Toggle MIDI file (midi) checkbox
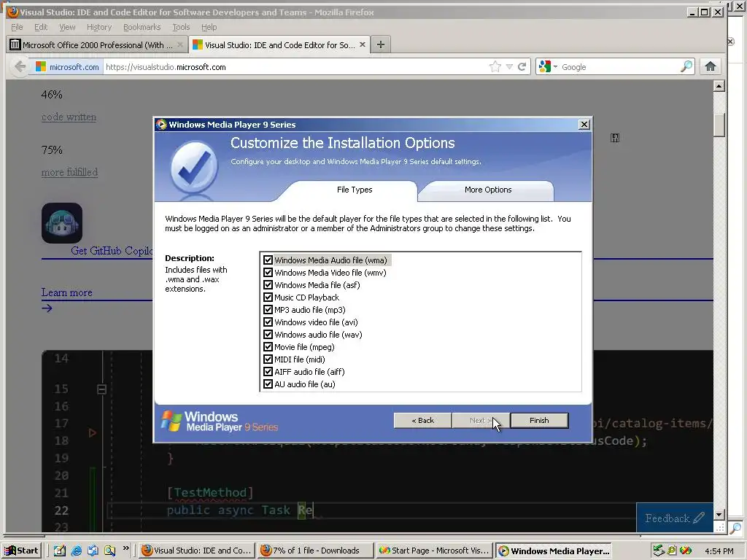Image resolution: width=747 pixels, height=560 pixels. (x=268, y=359)
